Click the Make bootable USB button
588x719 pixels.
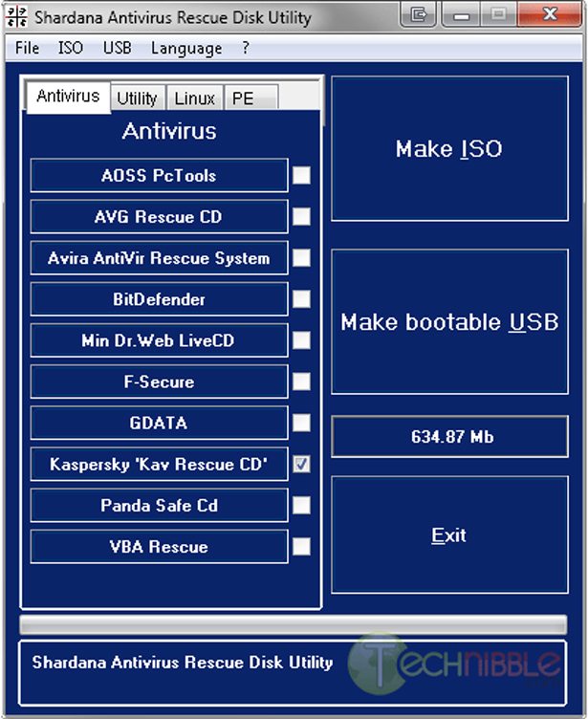449,322
